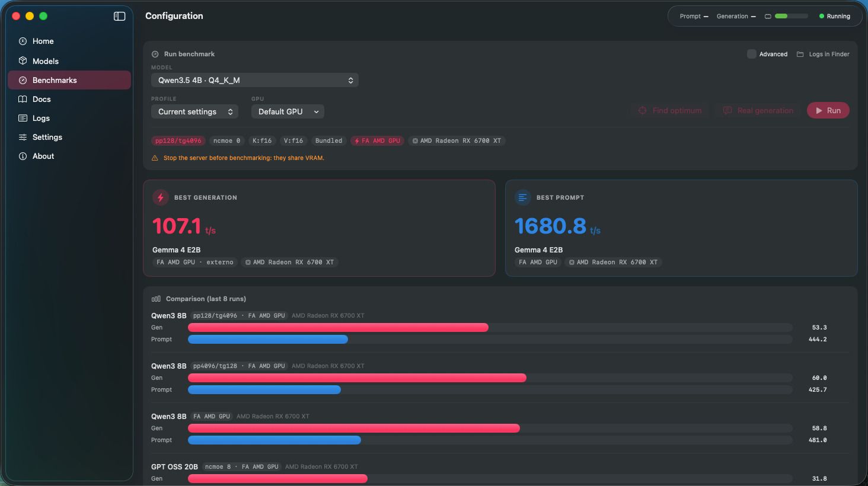Image resolution: width=868 pixels, height=486 pixels.
Task: Click the pp4096/tg128 tag in comparison
Action: coord(240,366)
